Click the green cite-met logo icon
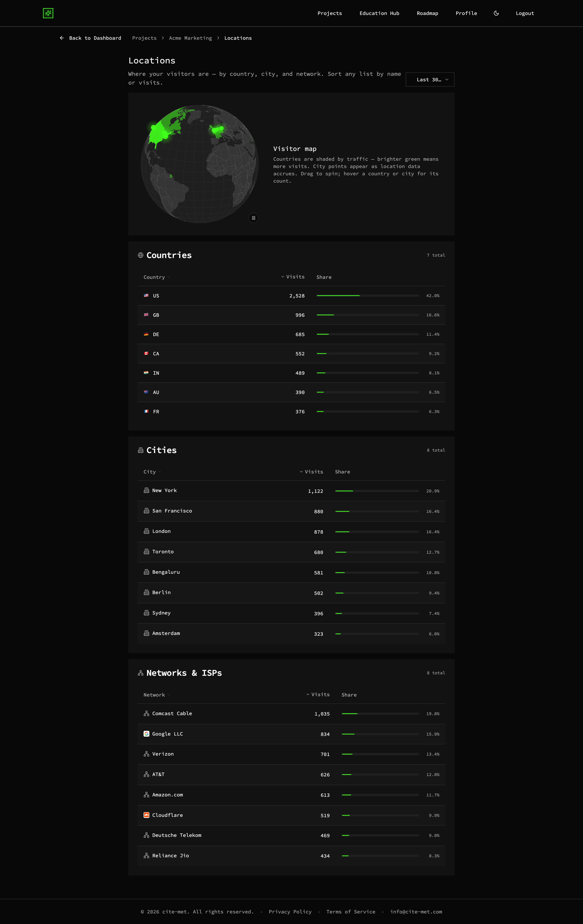 click(48, 13)
